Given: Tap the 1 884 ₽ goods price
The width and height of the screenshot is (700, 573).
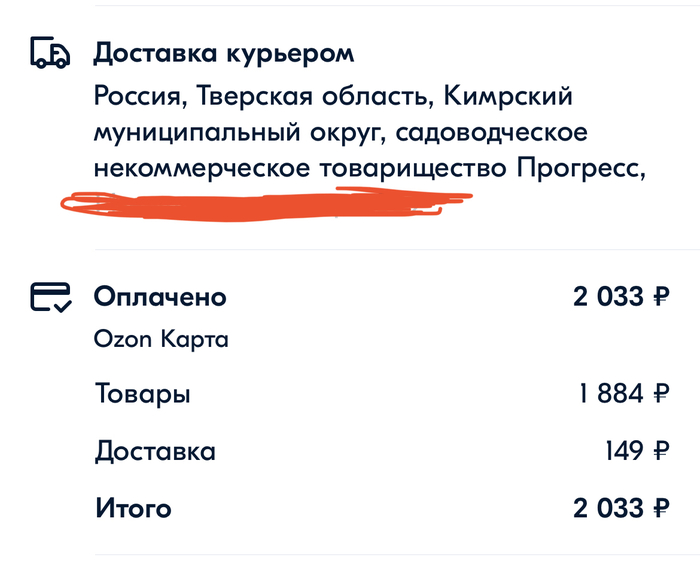Looking at the screenshot, I should click(624, 394).
